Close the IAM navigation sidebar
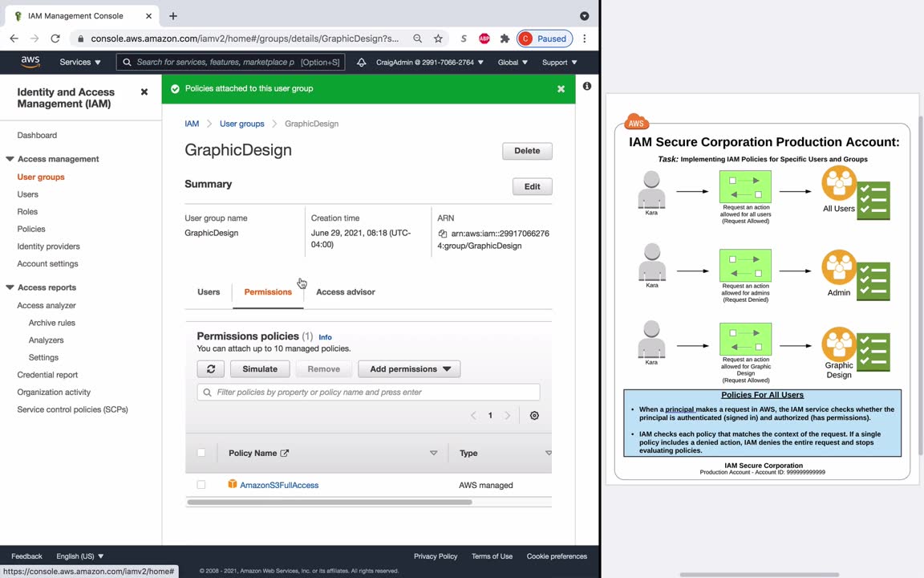The height and width of the screenshot is (578, 924). 144,92
